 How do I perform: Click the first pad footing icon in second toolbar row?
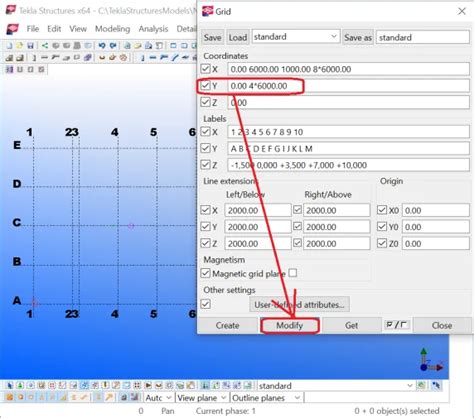[9, 58]
